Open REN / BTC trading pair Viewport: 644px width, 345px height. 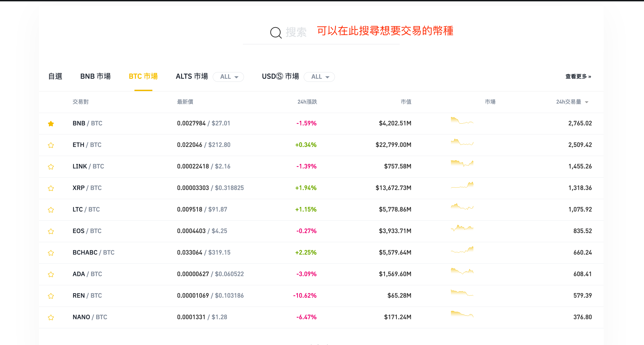(87, 295)
